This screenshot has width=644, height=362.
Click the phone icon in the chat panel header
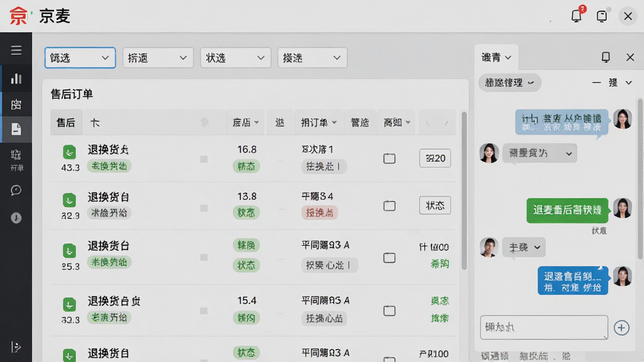tap(606, 57)
